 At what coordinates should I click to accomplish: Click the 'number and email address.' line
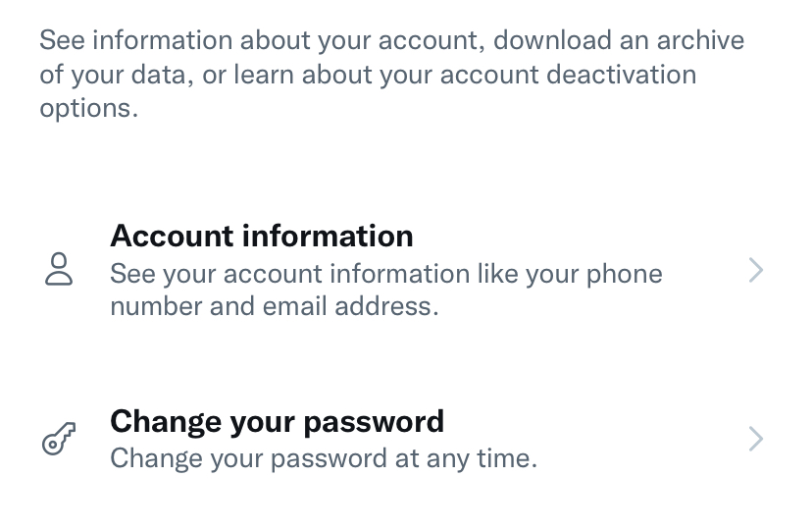[x=275, y=306]
